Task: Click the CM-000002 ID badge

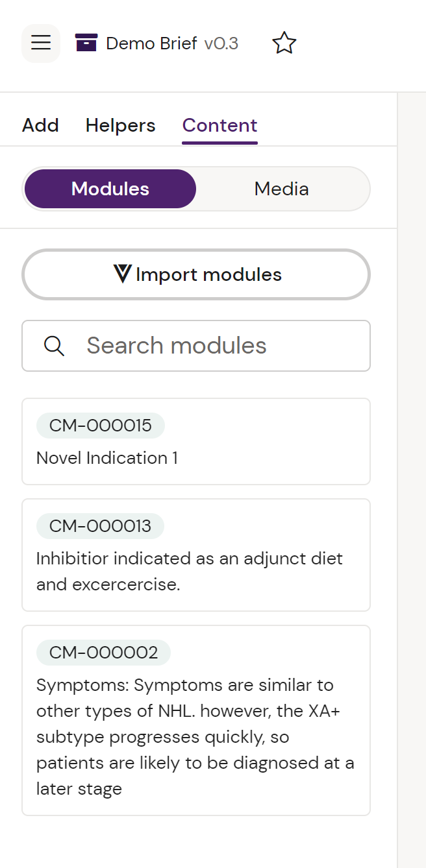Action: (103, 653)
